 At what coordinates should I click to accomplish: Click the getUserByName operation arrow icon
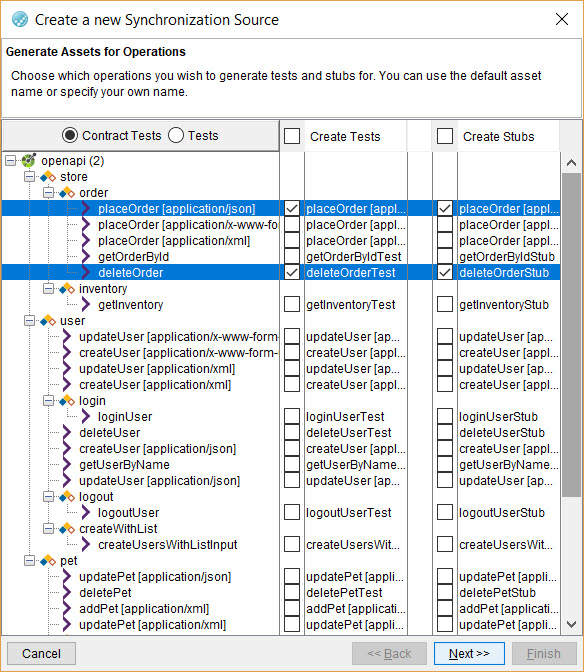click(x=67, y=465)
